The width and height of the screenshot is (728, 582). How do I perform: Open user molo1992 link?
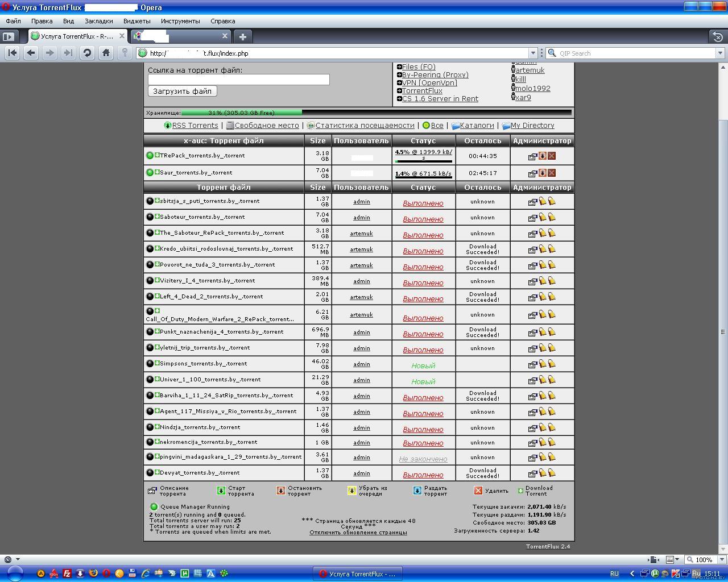(533, 89)
